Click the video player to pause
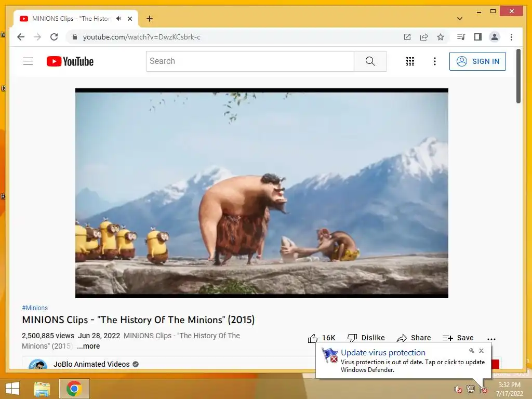Screen dimensions: 532x399 click(x=262, y=193)
